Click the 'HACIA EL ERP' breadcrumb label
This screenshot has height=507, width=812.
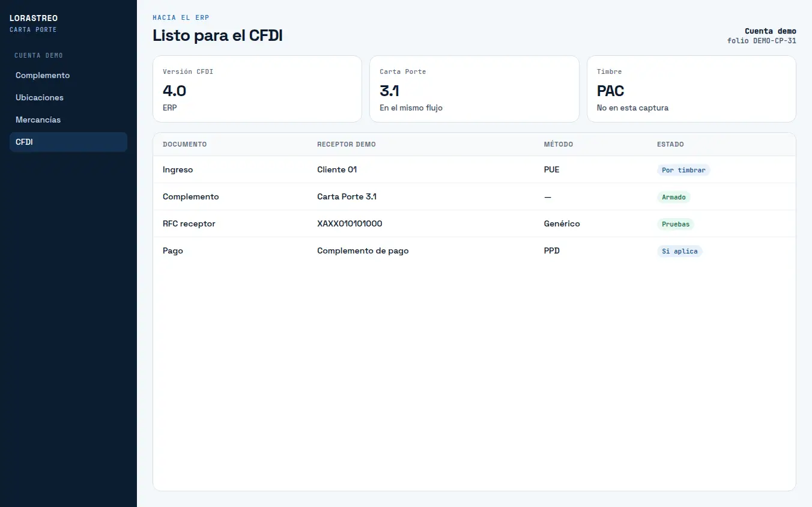pyautogui.click(x=181, y=18)
